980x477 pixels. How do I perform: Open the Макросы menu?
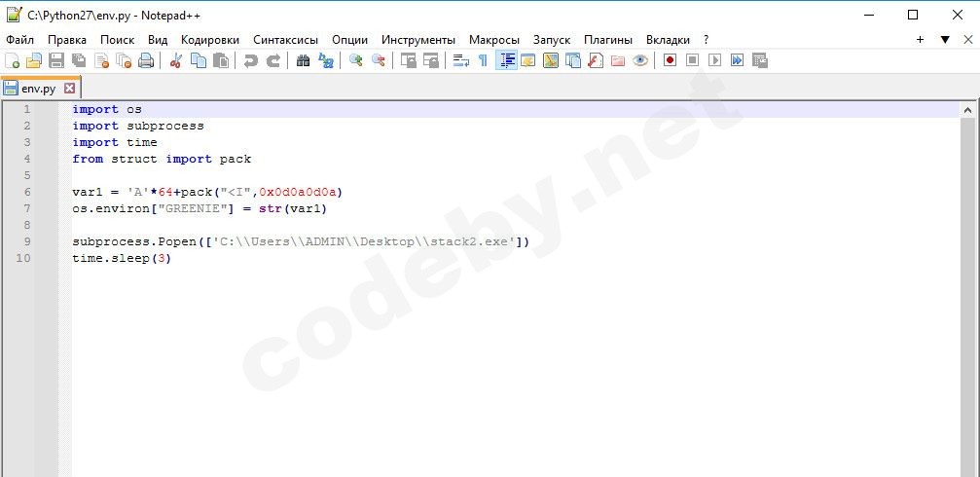click(494, 39)
